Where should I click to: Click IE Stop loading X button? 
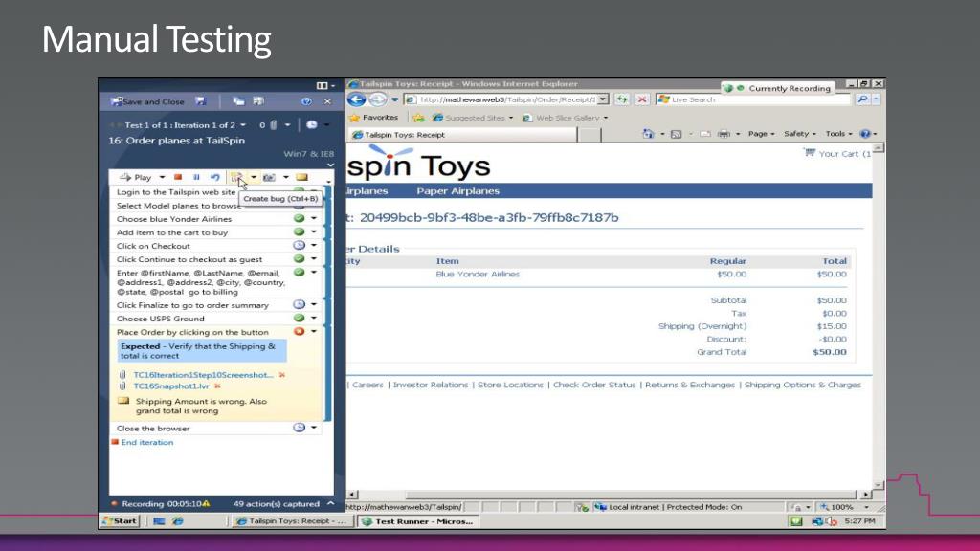(x=642, y=99)
